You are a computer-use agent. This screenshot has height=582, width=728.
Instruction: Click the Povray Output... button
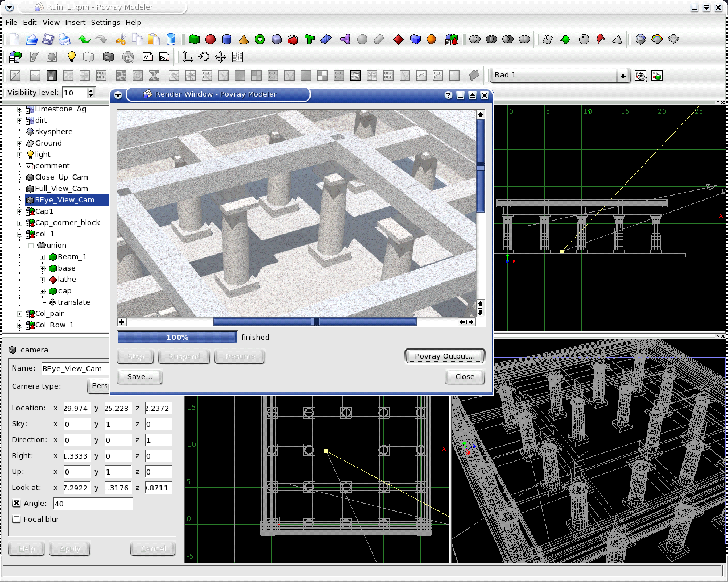click(x=444, y=356)
